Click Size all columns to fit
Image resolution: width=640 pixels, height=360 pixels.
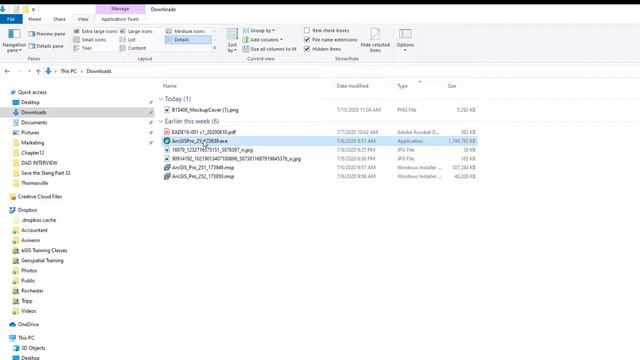click(269, 49)
